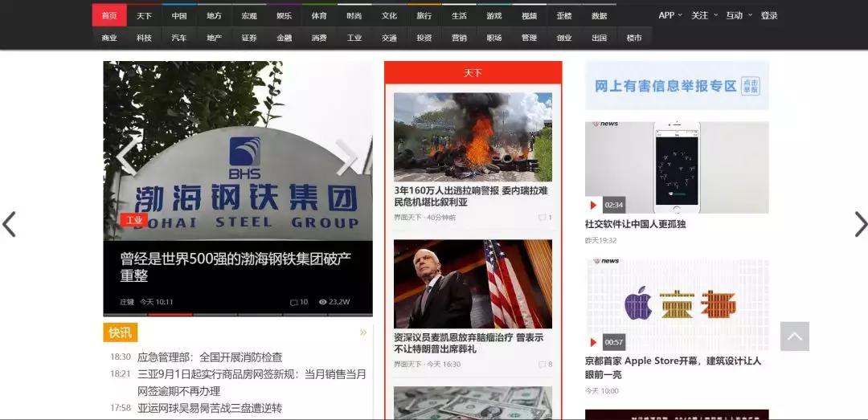Expand the 关注 dropdown menu
Screen dimensions: 868x420
click(704, 15)
